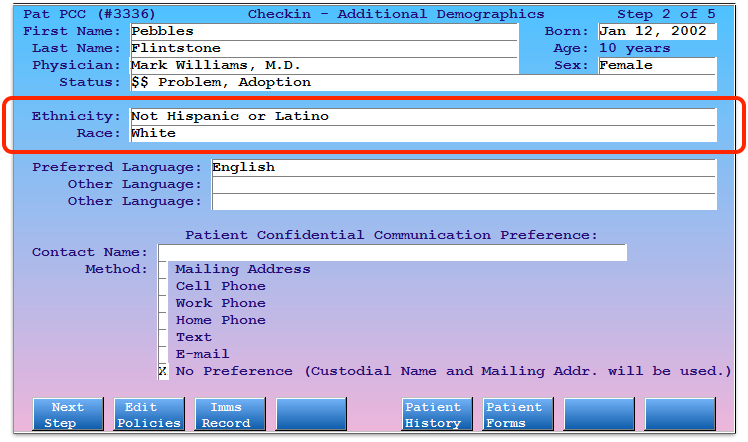Click the 'Step 2 of 5' text
Image resolution: width=748 pixels, height=442 pixels.
point(666,14)
